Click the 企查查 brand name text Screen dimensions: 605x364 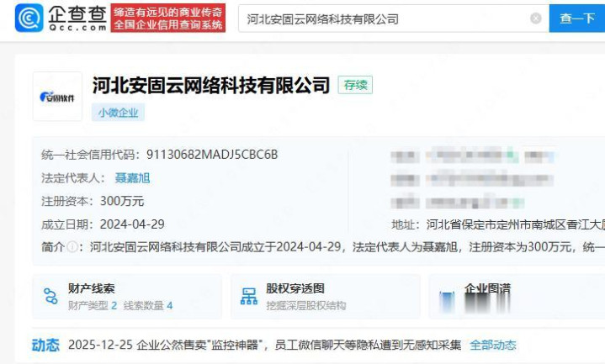pyautogui.click(x=77, y=14)
